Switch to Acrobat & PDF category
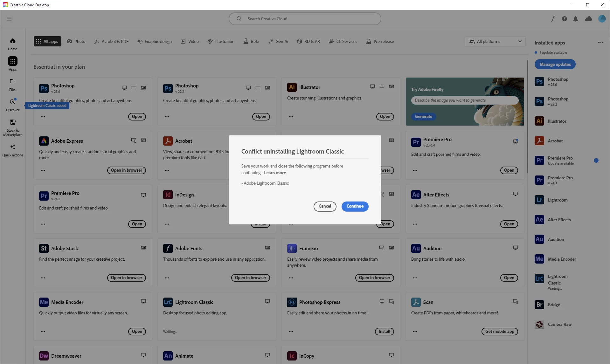Screen dimensions: 610x364 (x=111, y=41)
